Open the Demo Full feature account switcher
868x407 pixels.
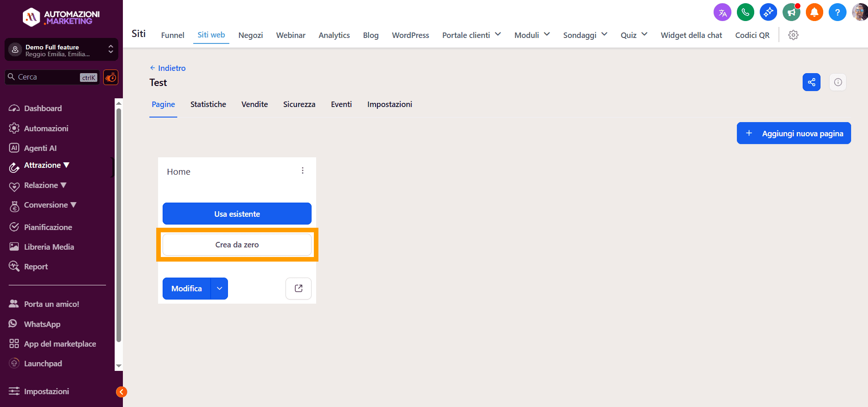tap(61, 50)
